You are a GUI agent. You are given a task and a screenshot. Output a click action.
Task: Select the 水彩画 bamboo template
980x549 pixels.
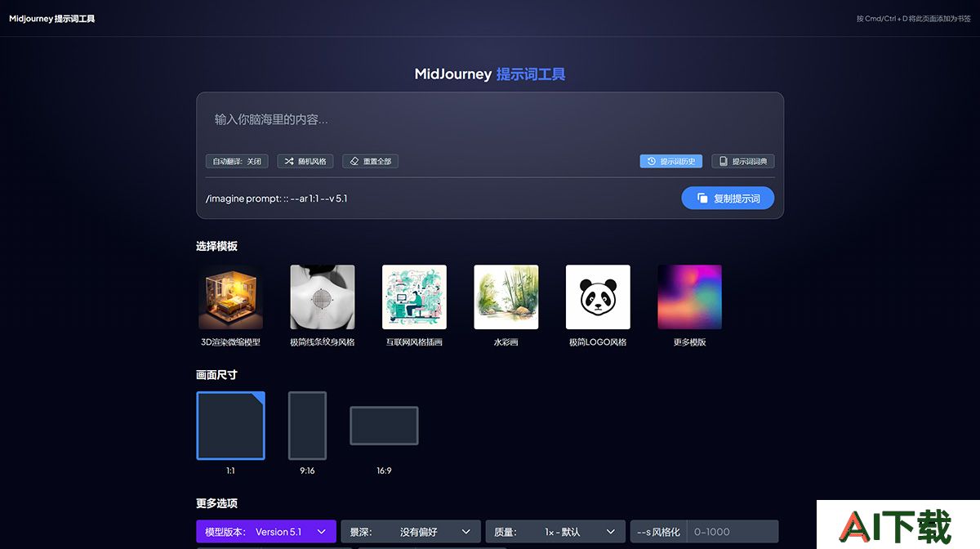pyautogui.click(x=506, y=297)
